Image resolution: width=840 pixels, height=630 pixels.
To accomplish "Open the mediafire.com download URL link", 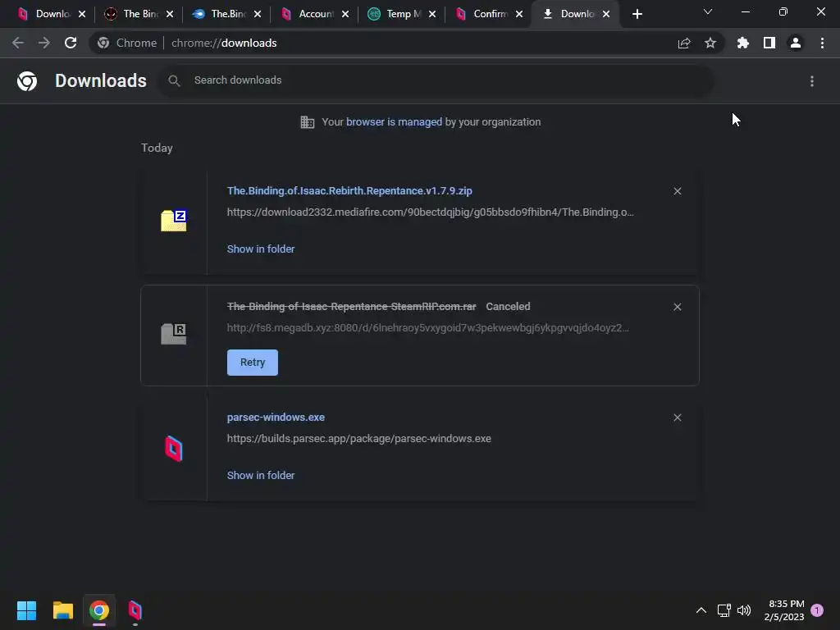I will [430, 212].
